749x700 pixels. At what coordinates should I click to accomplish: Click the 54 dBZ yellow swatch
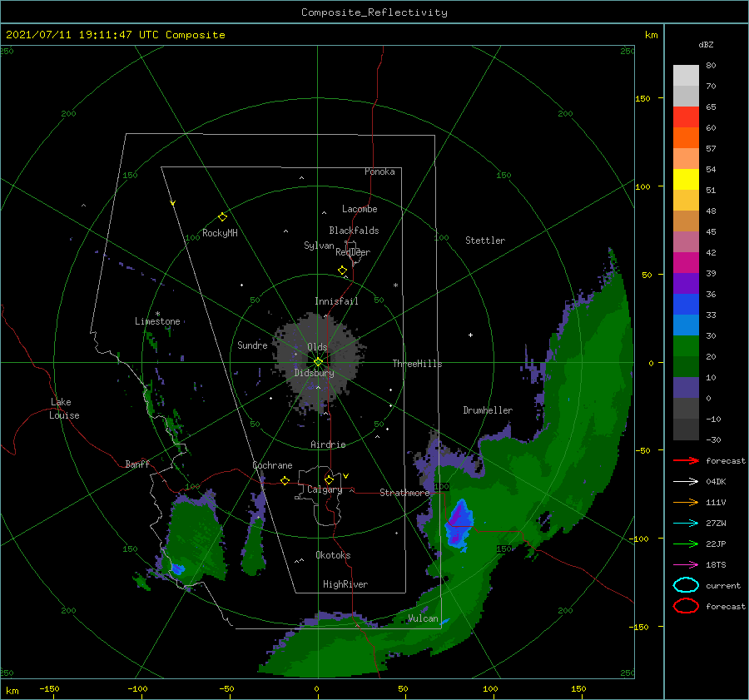686,179
